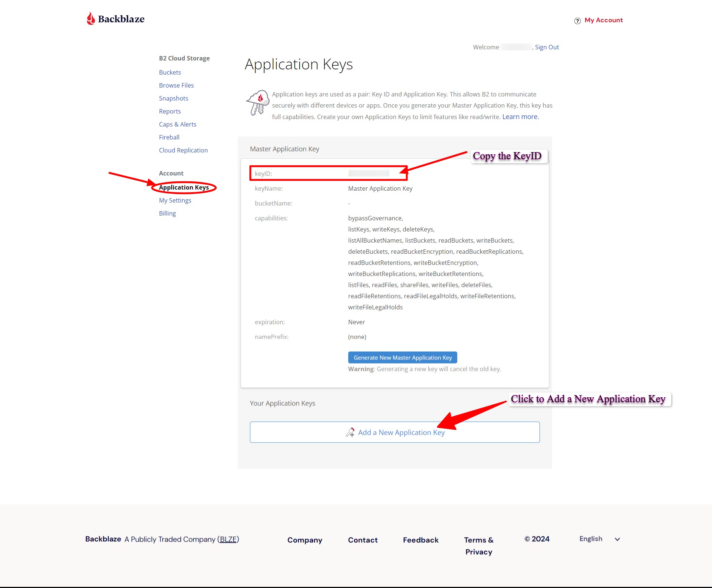Click Add a New Application Key

[x=395, y=432]
